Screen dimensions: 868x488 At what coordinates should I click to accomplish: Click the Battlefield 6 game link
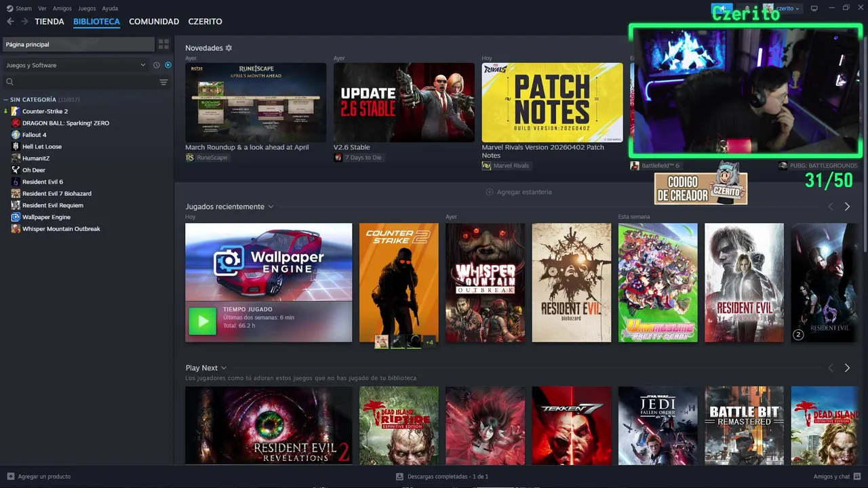pos(655,165)
